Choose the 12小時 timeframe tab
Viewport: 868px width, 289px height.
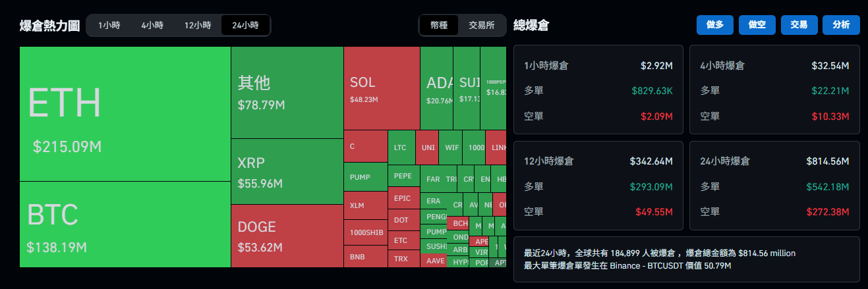[198, 26]
